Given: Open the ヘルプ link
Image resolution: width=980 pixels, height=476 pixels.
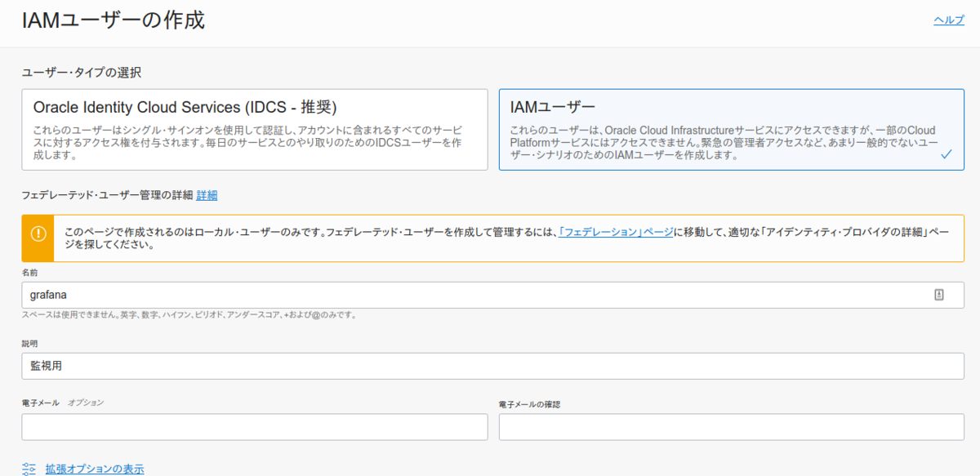Looking at the screenshot, I should [947, 20].
